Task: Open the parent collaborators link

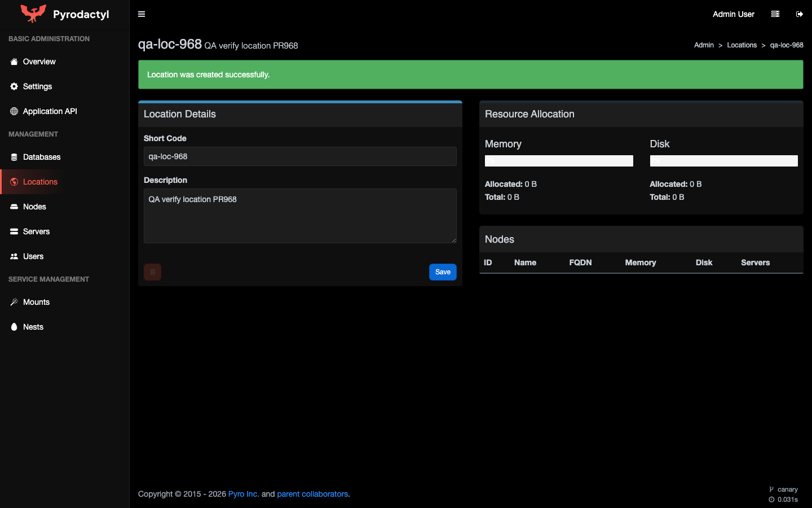Action: point(312,494)
